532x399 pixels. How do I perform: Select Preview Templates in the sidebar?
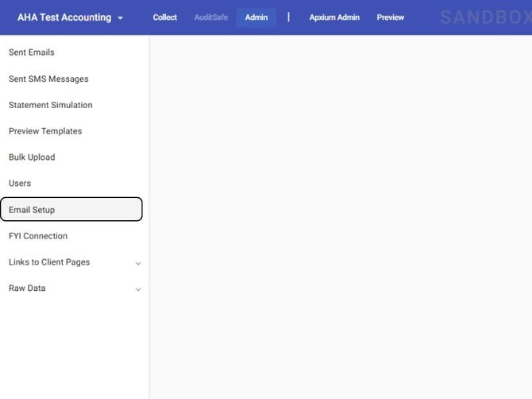[45, 131]
